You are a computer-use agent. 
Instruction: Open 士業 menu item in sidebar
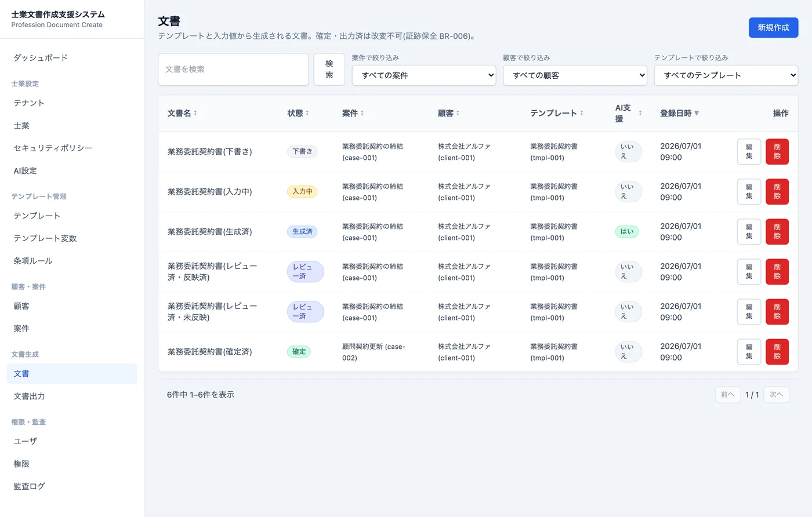click(x=72, y=126)
